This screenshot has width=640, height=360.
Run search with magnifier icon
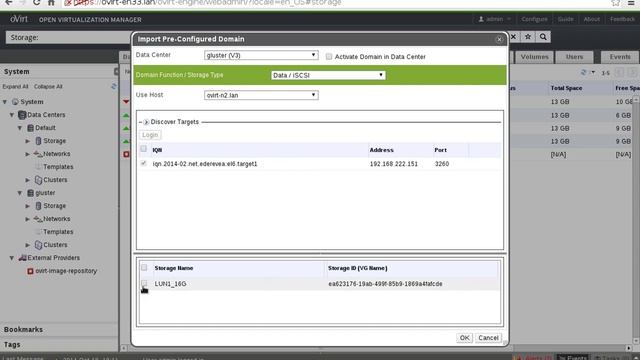[x=543, y=37]
